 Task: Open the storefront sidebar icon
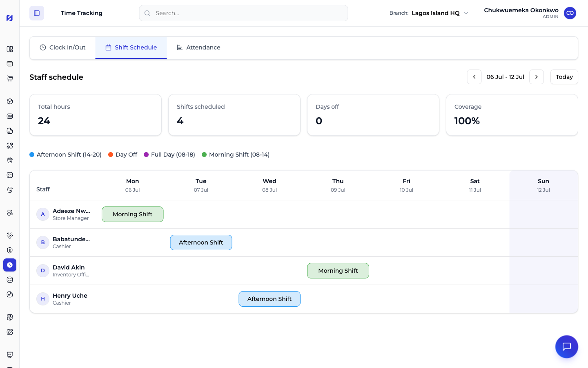(10, 317)
